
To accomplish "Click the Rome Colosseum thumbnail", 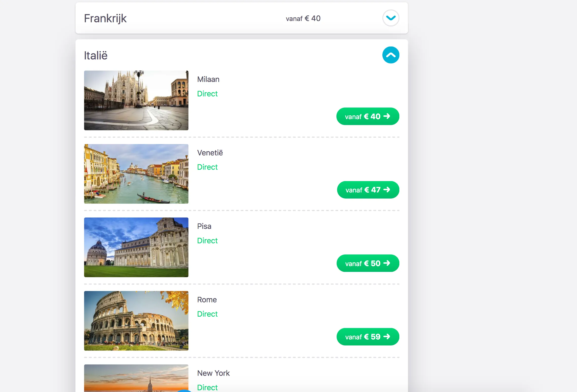I will point(136,321).
